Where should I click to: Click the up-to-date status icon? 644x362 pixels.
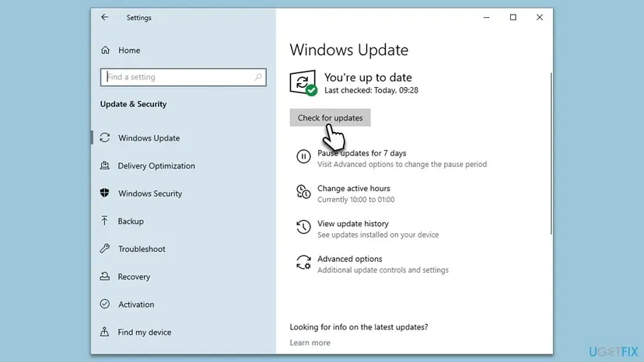303,83
